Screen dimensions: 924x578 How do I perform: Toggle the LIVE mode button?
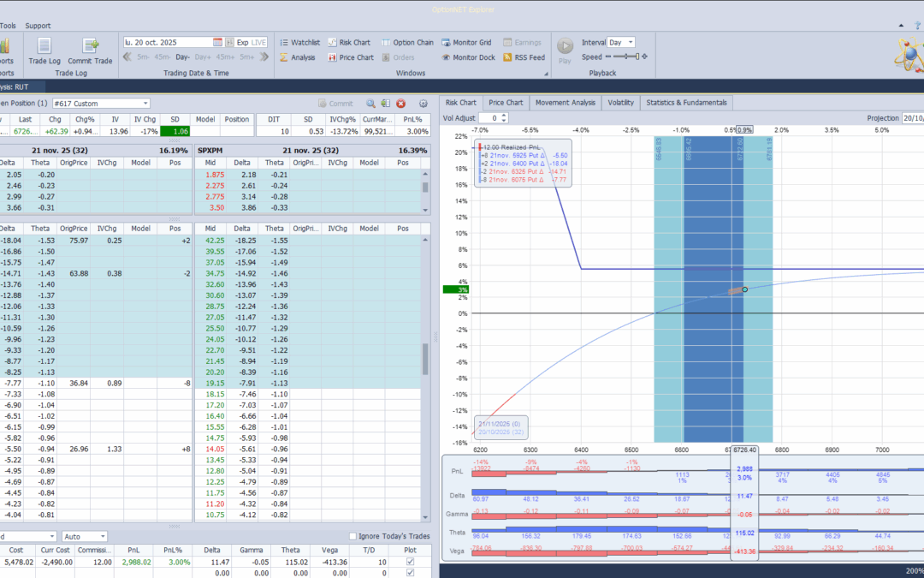(x=258, y=43)
